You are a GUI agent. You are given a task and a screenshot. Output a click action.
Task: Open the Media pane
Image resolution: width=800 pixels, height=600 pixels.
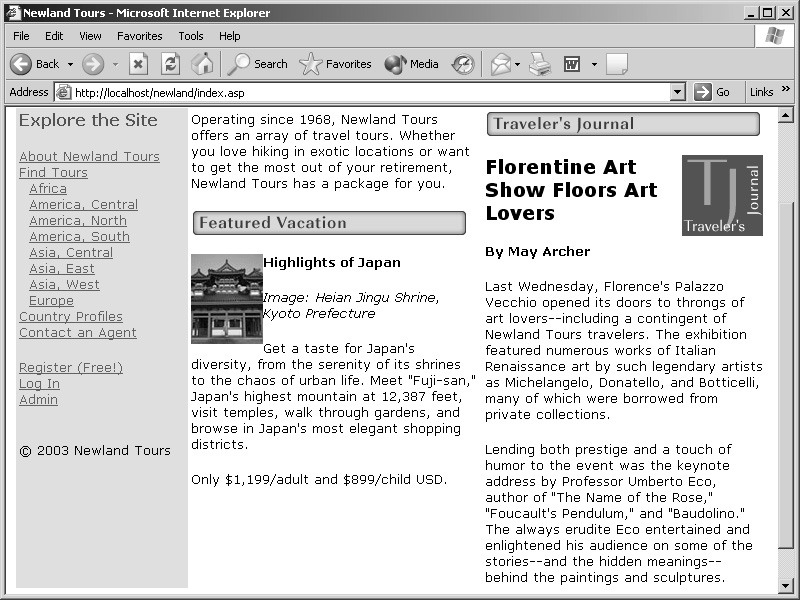point(411,64)
